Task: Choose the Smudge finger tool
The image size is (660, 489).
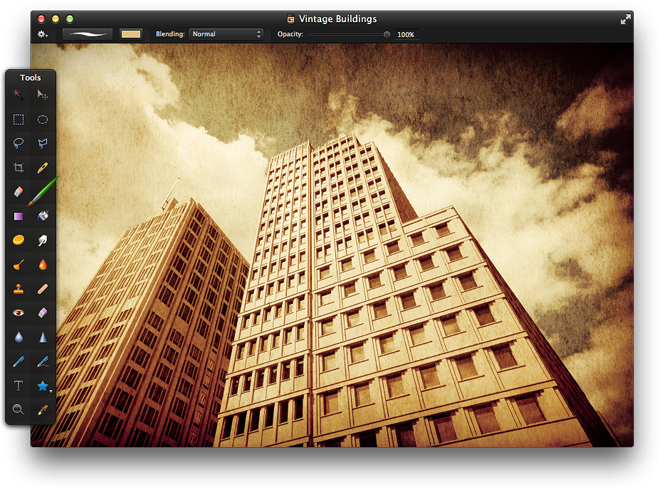Action: coord(43,240)
